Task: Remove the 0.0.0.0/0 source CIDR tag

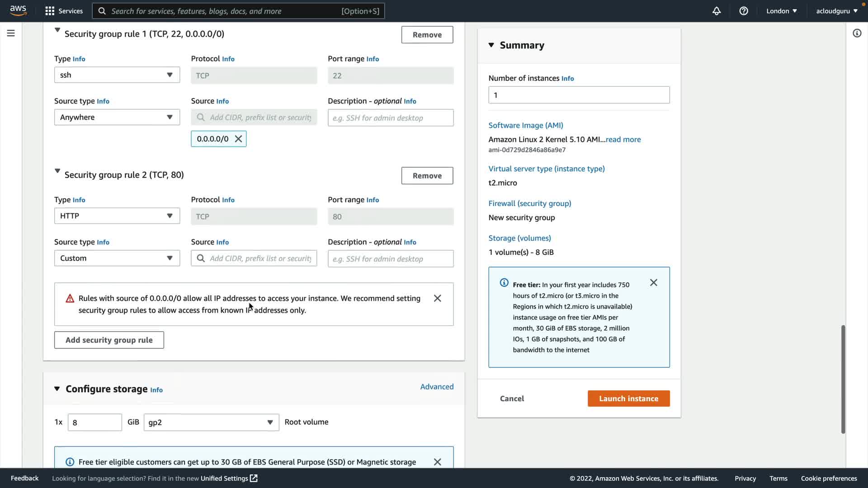Action: click(238, 139)
